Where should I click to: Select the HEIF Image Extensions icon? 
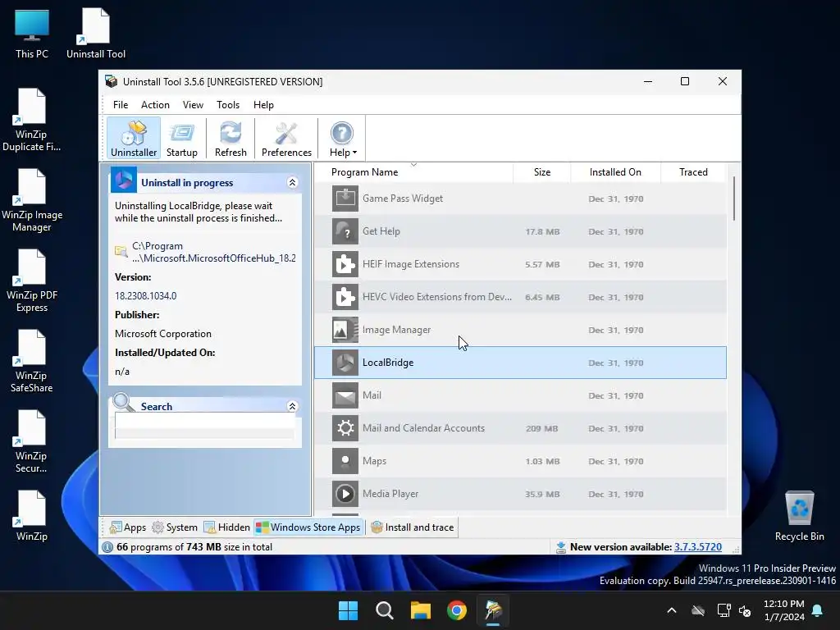tap(345, 264)
